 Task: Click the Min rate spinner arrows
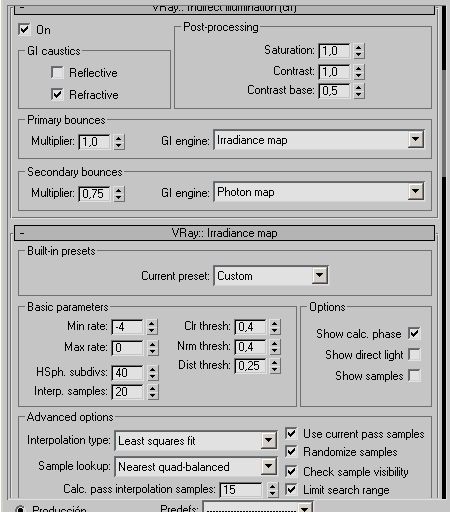pyautogui.click(x=152, y=327)
